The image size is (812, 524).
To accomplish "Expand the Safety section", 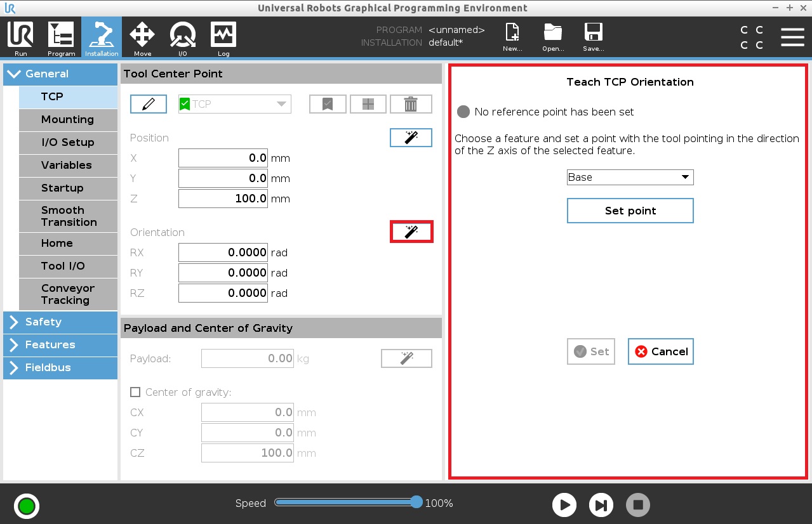I will tap(60, 322).
